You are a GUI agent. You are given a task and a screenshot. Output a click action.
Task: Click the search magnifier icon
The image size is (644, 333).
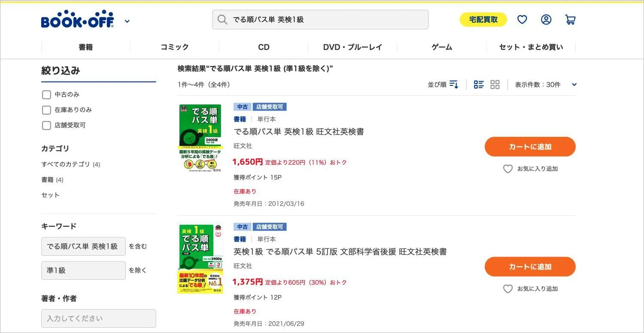222,20
